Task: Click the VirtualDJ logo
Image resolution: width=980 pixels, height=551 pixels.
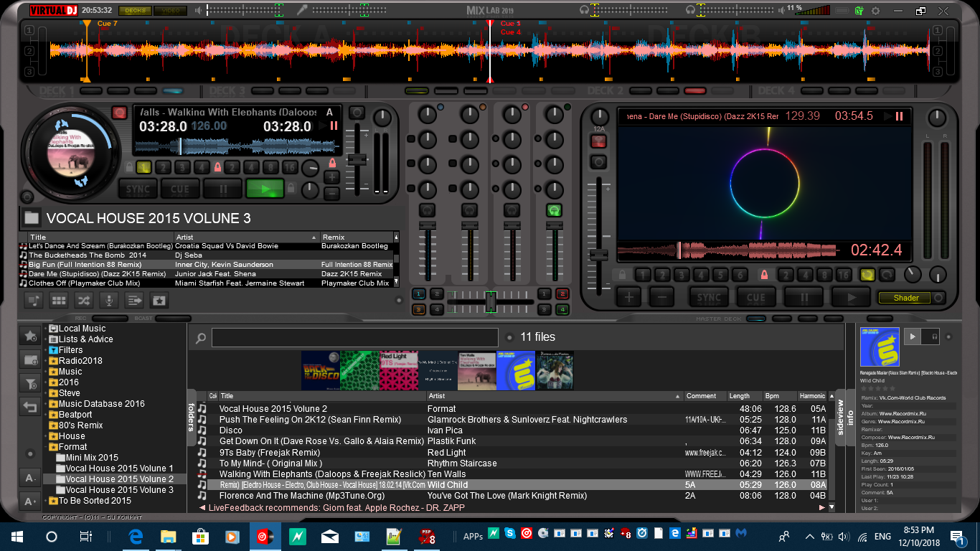Action: pyautogui.click(x=53, y=10)
